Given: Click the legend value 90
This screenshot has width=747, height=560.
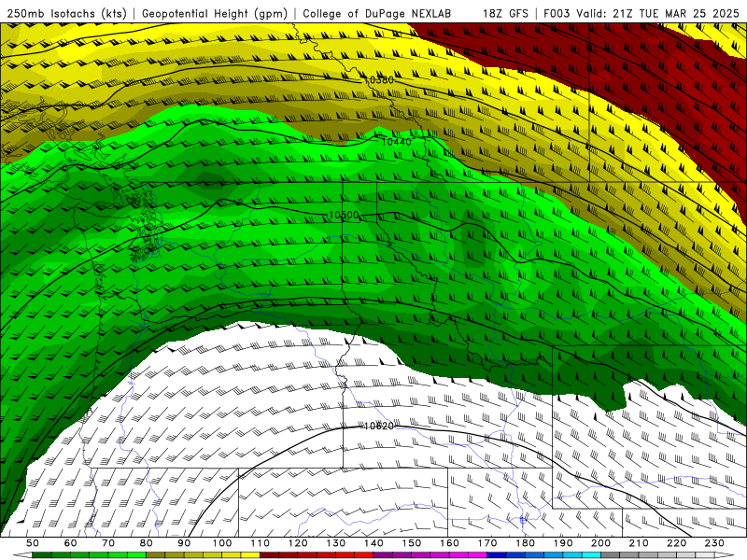Looking at the screenshot, I should pyautogui.click(x=184, y=543).
